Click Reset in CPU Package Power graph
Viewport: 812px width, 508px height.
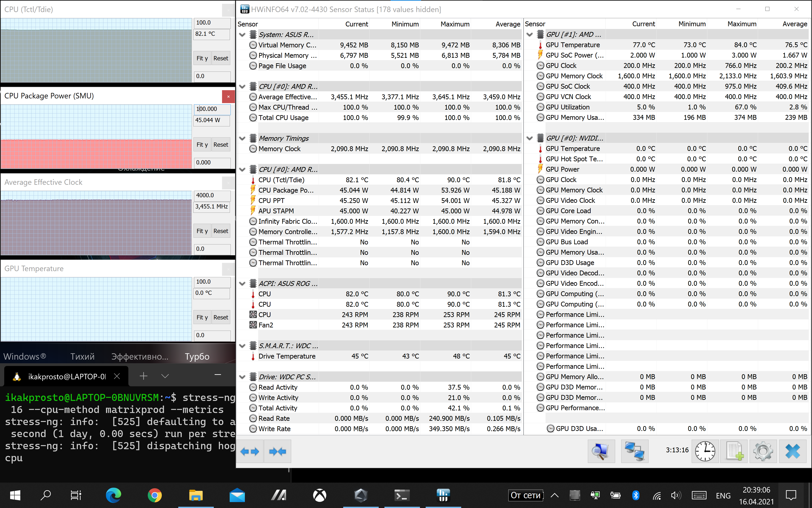tap(221, 145)
